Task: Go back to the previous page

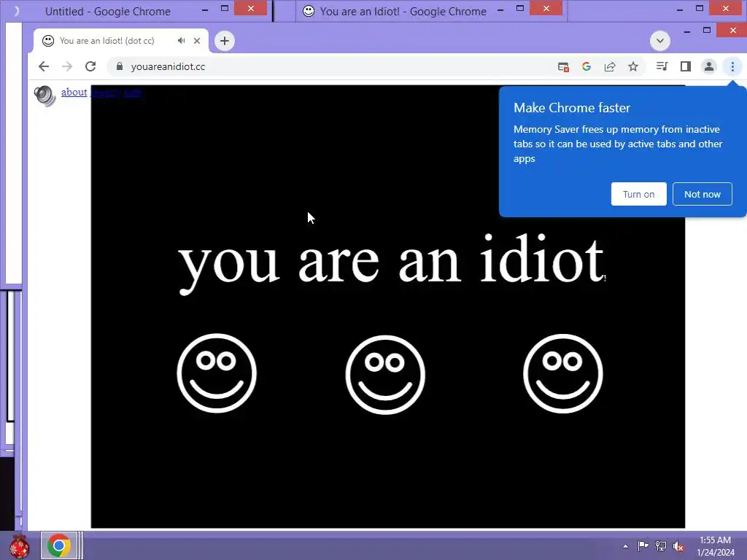Action: click(43, 66)
